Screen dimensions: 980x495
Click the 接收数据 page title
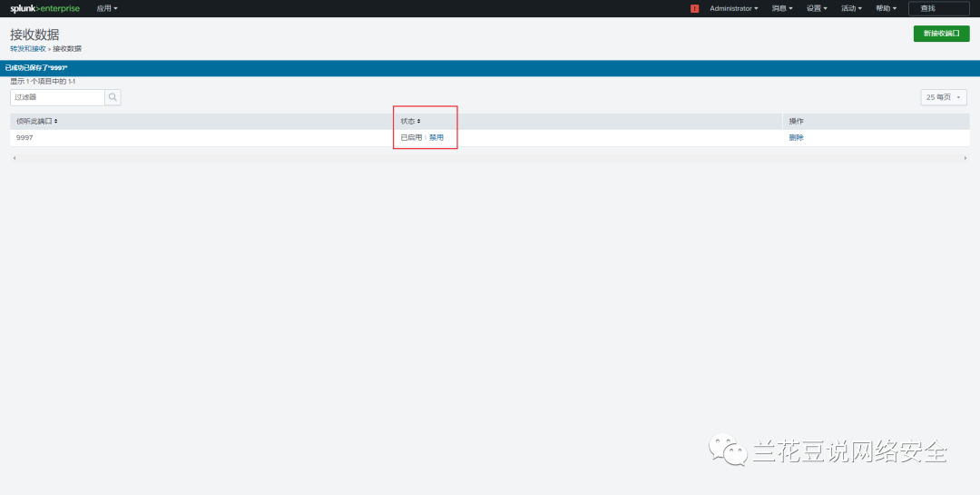(35, 35)
